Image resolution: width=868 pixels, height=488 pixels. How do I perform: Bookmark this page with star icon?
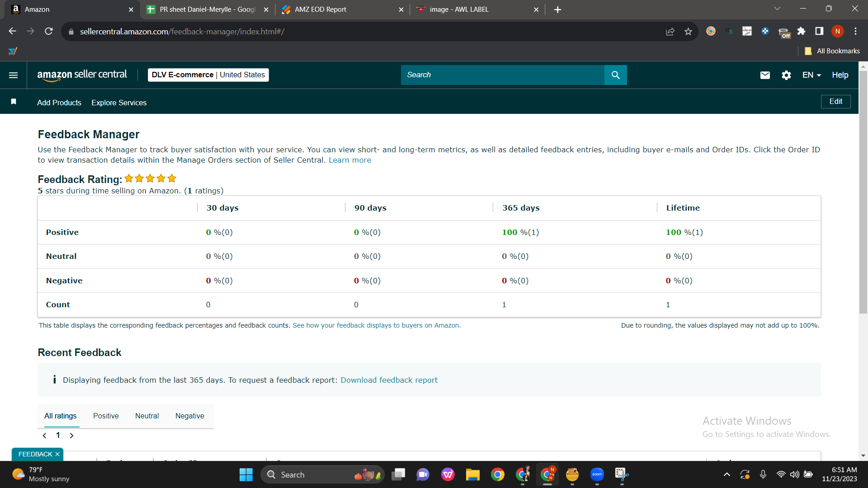(x=688, y=31)
